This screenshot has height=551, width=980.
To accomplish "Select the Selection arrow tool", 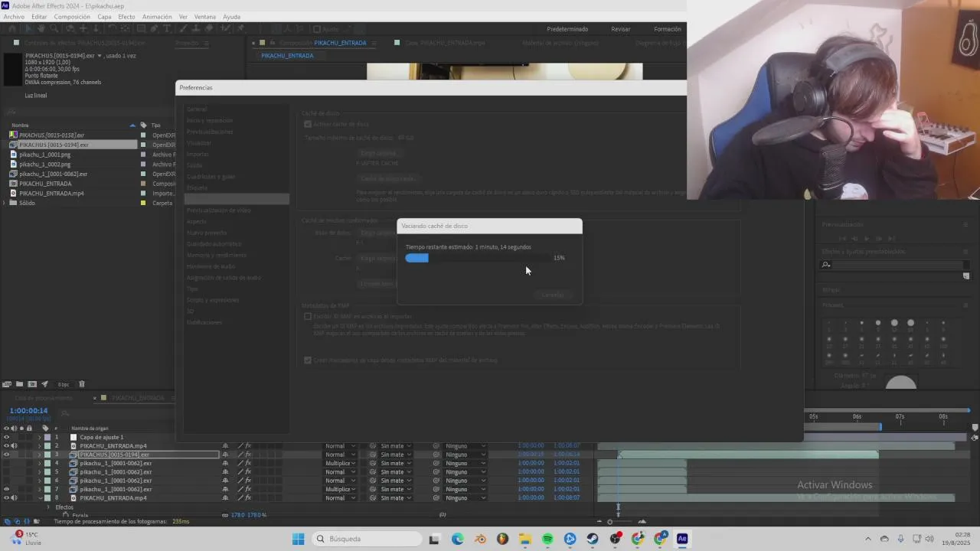I will [x=30, y=29].
